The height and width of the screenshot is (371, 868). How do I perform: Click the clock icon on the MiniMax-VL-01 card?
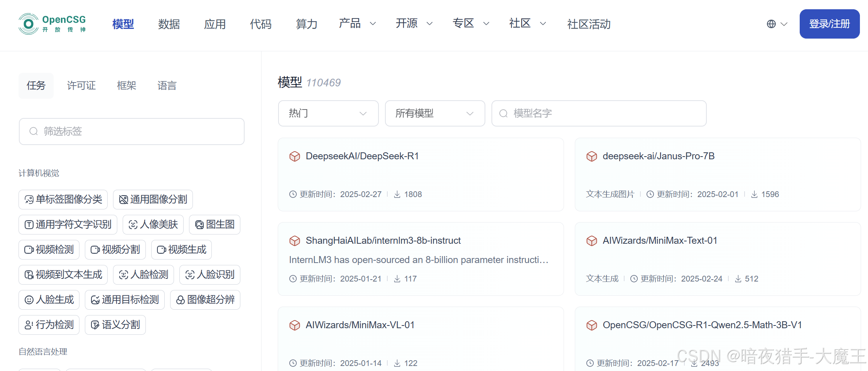(x=293, y=363)
